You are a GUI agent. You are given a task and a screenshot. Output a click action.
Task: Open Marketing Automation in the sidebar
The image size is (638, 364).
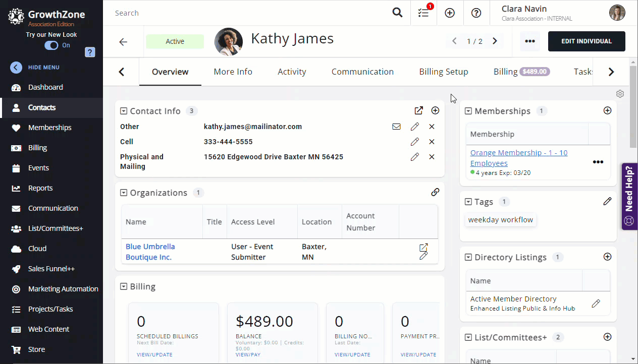click(63, 289)
